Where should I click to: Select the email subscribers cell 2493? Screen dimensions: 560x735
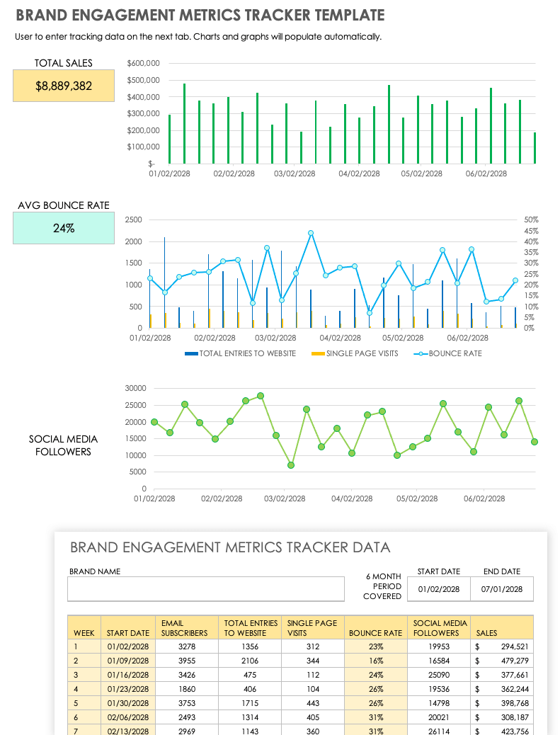click(x=186, y=717)
